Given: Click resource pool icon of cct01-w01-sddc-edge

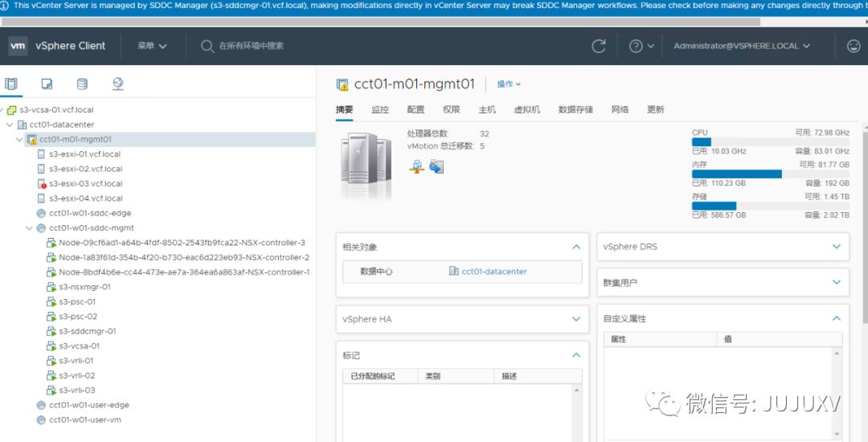Looking at the screenshot, I should coord(41,213).
